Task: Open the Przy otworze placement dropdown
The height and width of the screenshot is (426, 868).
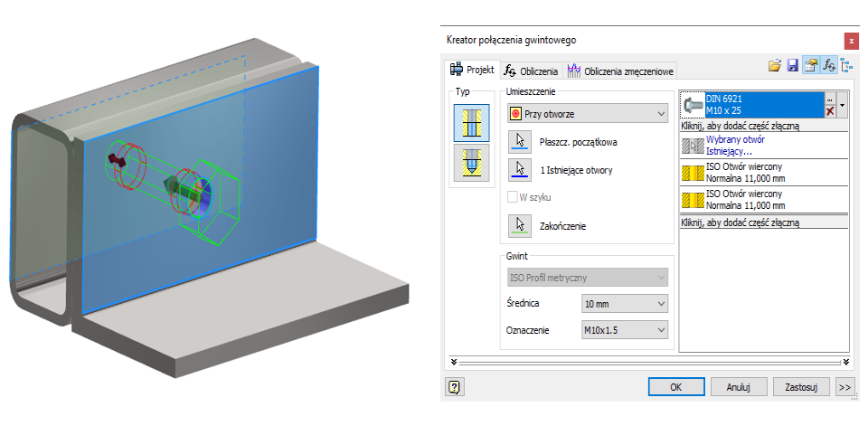Action: pyautogui.click(x=588, y=114)
